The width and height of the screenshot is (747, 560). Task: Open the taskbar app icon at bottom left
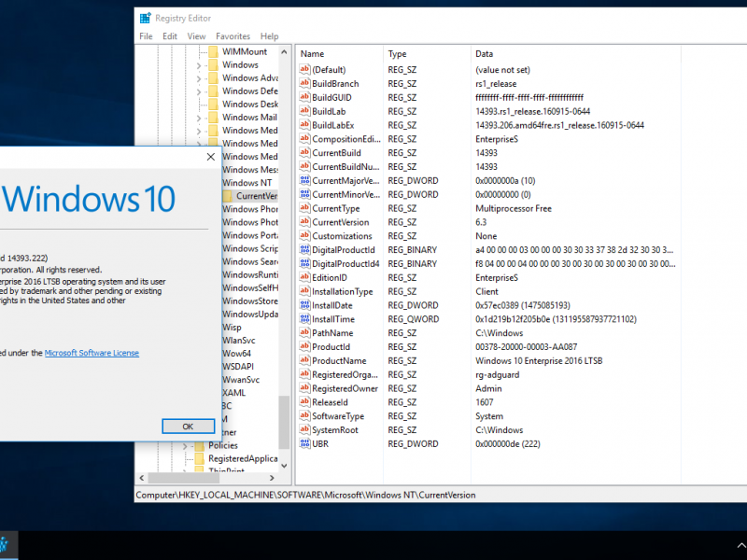[4, 545]
